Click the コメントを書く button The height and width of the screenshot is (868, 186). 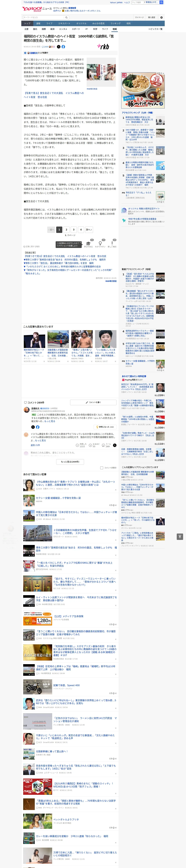(93, 402)
